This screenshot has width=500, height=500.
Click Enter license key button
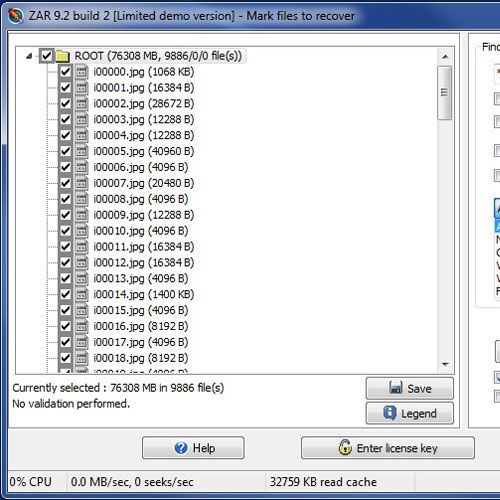388,448
